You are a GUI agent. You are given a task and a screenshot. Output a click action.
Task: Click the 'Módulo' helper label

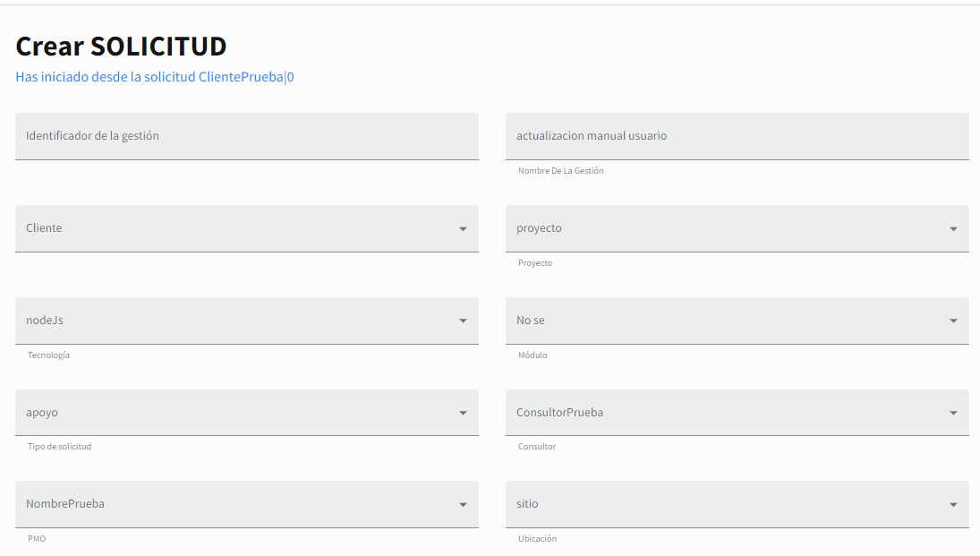(x=533, y=355)
